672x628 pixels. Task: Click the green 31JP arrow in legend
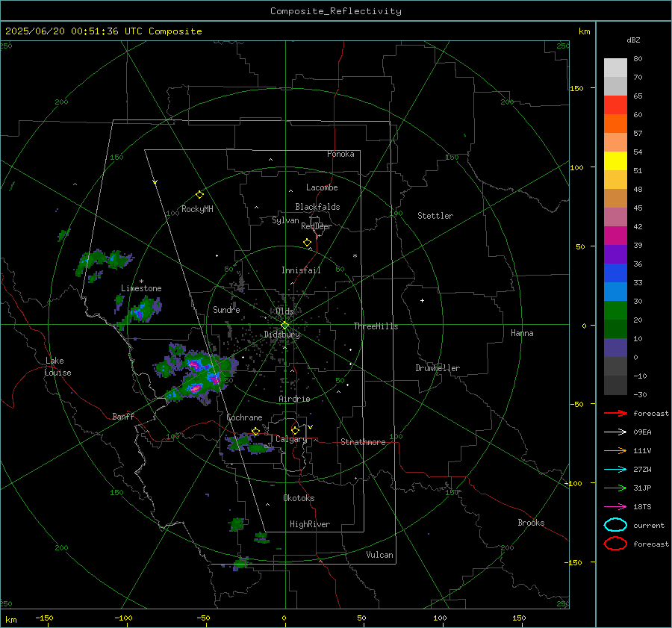615,488
